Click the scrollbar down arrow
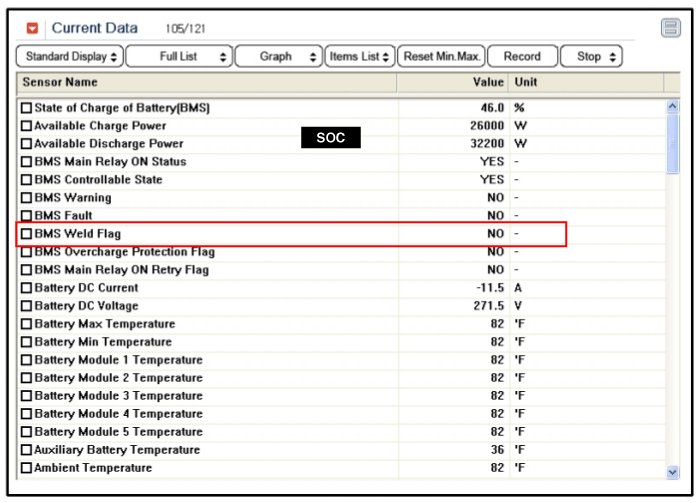 pos(672,471)
